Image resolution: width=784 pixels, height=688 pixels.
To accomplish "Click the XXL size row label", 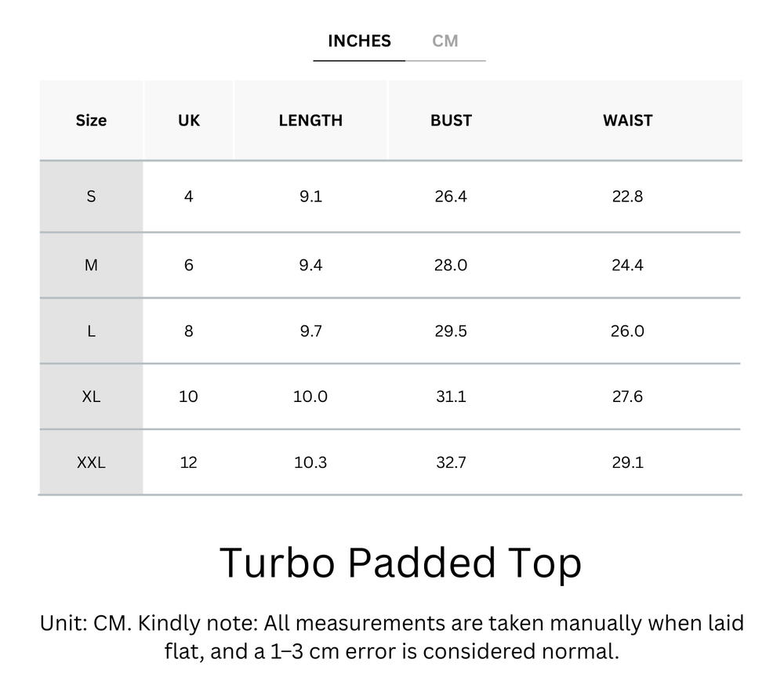I will [x=91, y=462].
